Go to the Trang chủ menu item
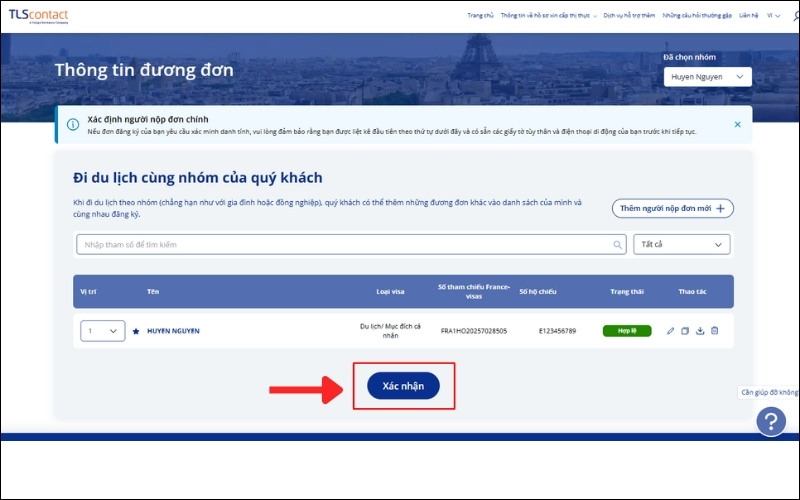 (481, 16)
